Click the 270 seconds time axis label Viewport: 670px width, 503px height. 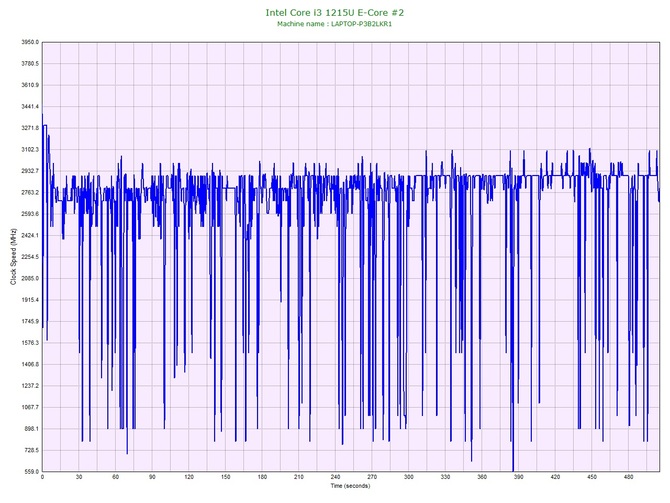[x=372, y=477]
